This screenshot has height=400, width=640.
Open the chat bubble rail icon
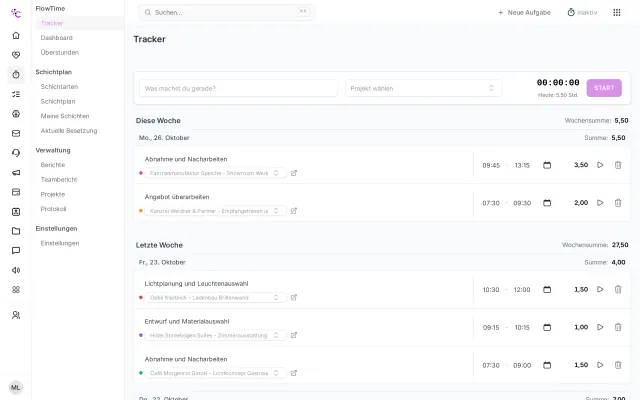tap(16, 251)
